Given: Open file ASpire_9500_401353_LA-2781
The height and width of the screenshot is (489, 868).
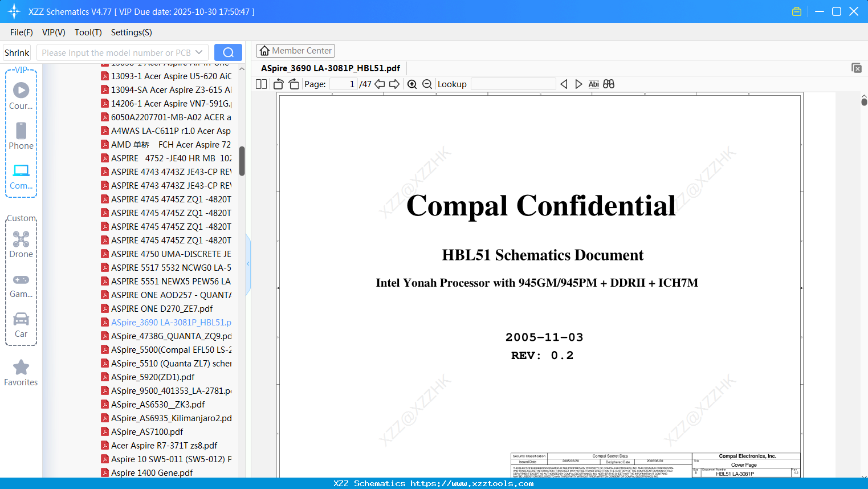Looking at the screenshot, I should [166, 391].
